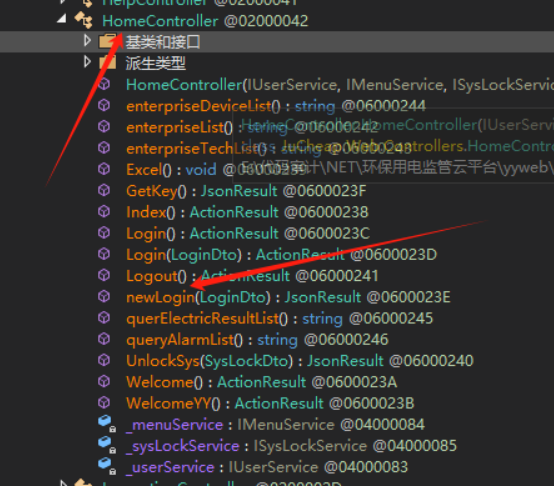Expand the 基类和接口 folder
Viewport: 554px width, 486px height.
coord(87,41)
